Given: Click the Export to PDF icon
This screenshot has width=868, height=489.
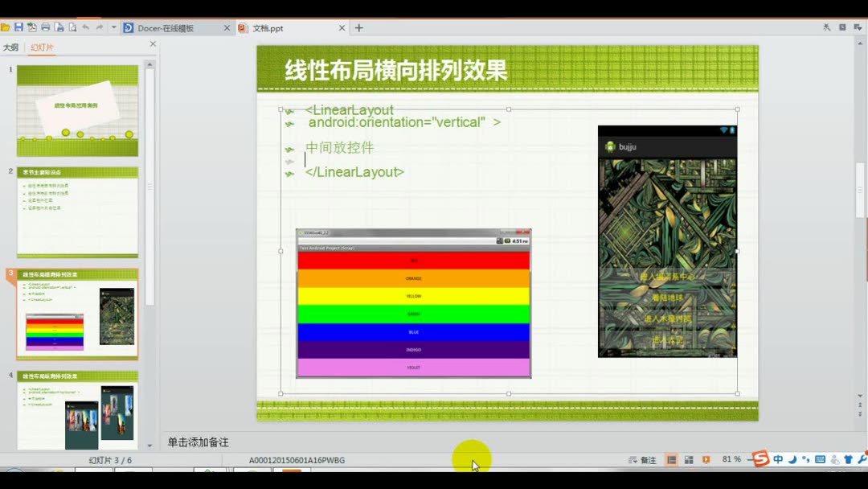Looking at the screenshot, I should (x=31, y=27).
